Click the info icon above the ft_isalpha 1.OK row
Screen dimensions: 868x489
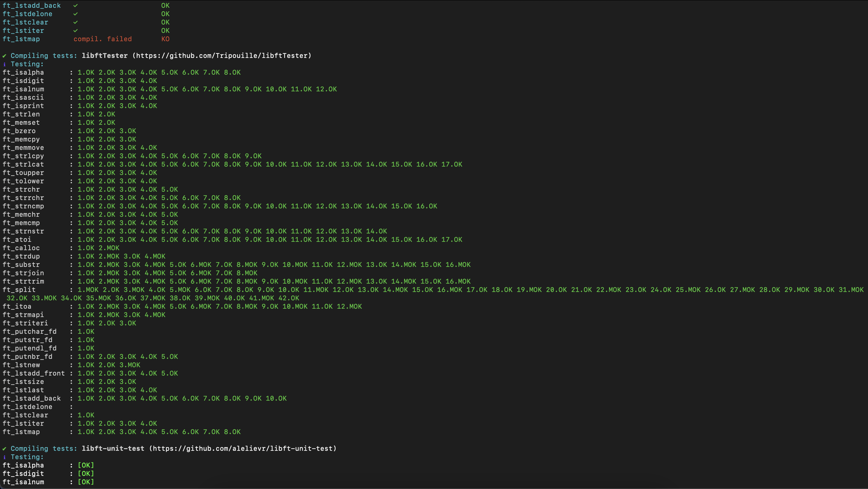coord(4,64)
